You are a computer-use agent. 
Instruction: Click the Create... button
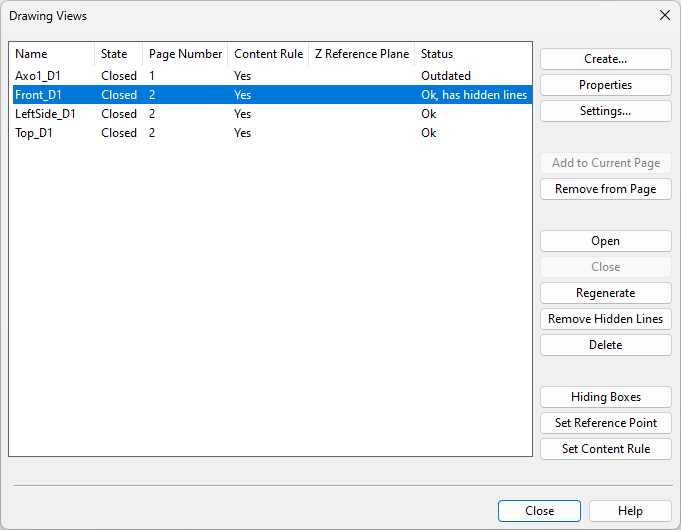coord(605,59)
